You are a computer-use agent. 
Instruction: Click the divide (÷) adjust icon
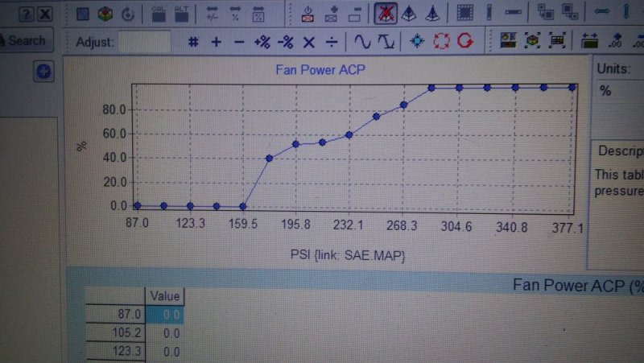[332, 42]
